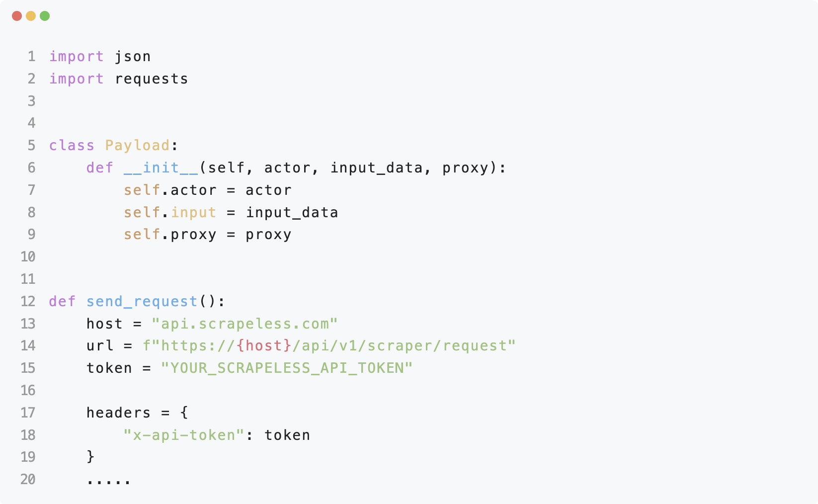Click the YOUR_SCRAPELESS_API_TOKEN string
818x504 pixels.
tap(286, 368)
